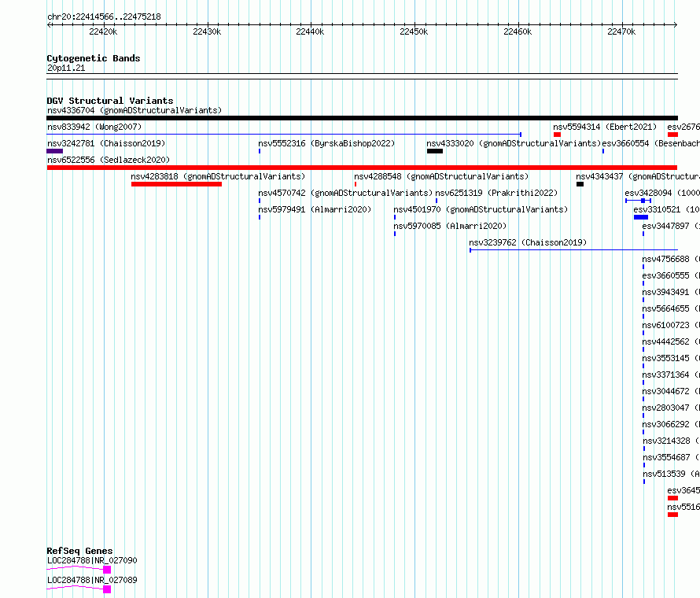Open the nsv4343437 variant label

point(638,176)
